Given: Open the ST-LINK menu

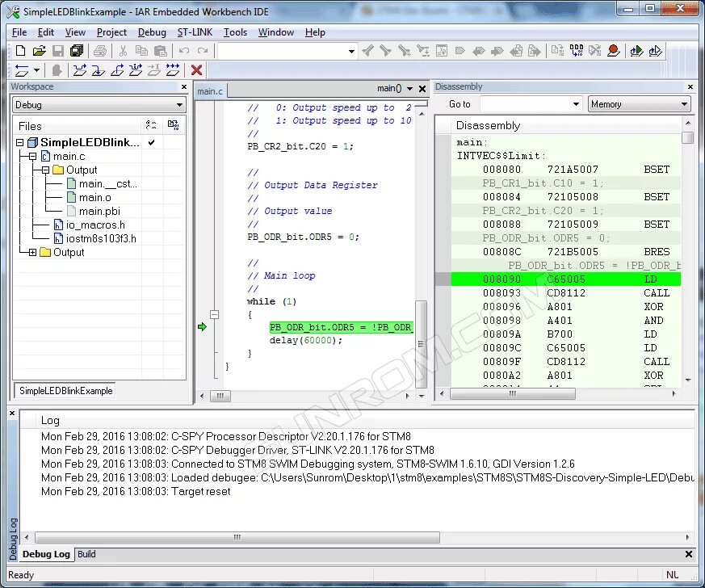Looking at the screenshot, I should click(x=195, y=32).
